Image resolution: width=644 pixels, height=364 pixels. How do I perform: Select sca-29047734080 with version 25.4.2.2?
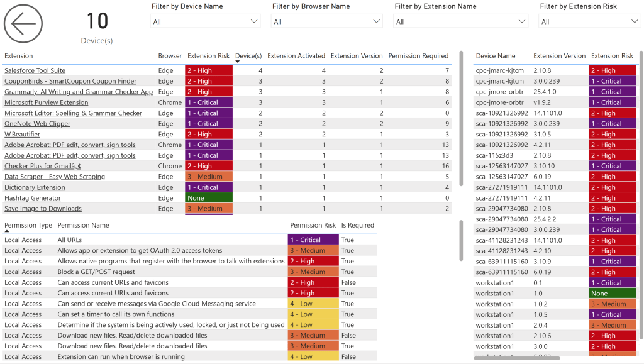pos(555,219)
